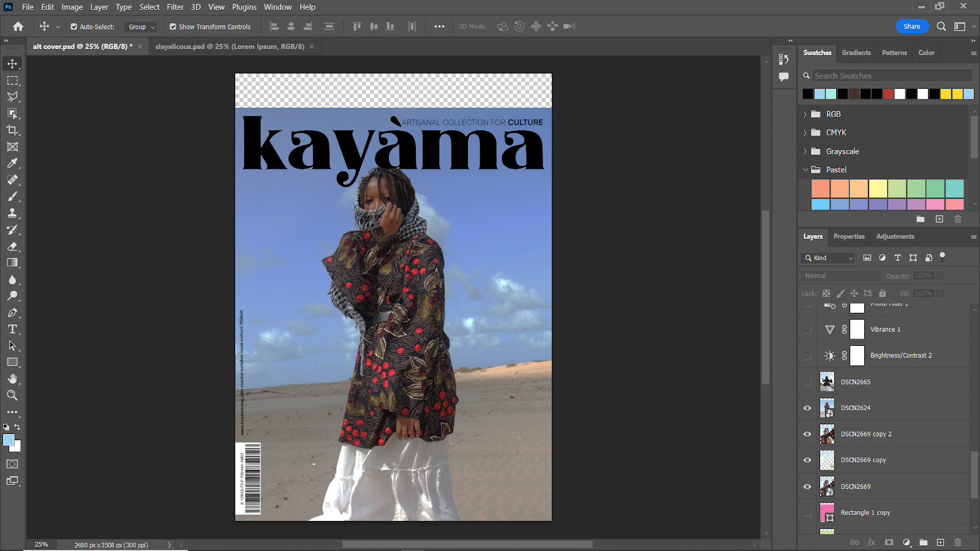This screenshot has height=551, width=980.
Task: Select the Clone Stamp tool
Action: pyautogui.click(x=12, y=213)
